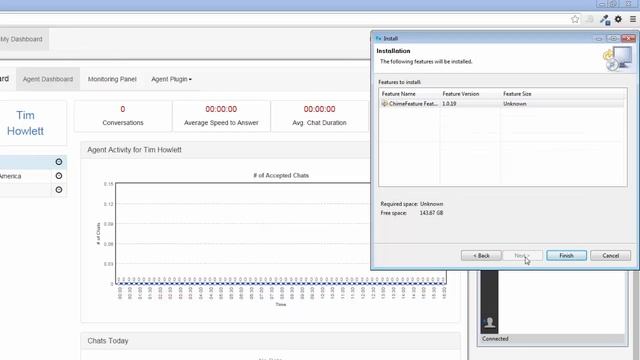640x360 pixels.
Task: Go back with the < Back button
Action: (481, 256)
